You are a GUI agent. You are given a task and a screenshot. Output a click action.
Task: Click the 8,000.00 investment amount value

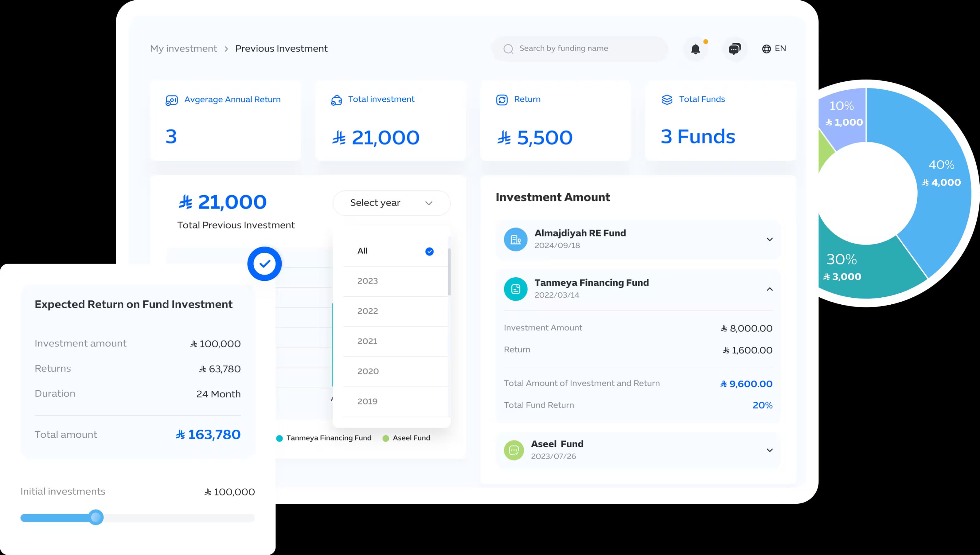click(x=746, y=328)
